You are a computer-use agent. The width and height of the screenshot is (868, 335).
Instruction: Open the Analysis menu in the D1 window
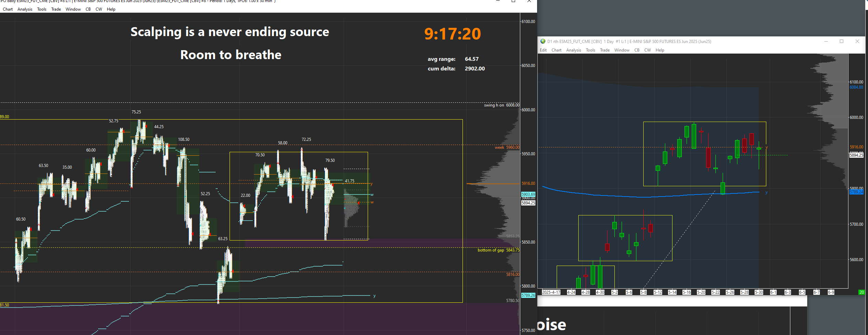point(574,50)
